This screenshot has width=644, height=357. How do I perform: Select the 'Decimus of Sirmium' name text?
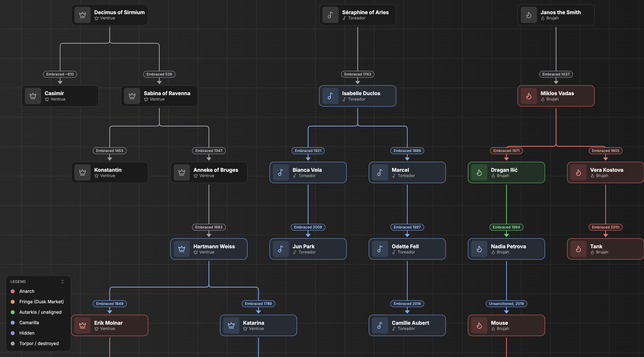click(x=119, y=12)
